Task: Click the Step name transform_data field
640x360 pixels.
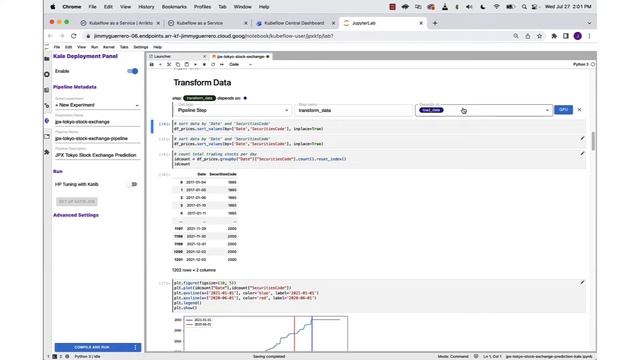Action: [x=353, y=110]
